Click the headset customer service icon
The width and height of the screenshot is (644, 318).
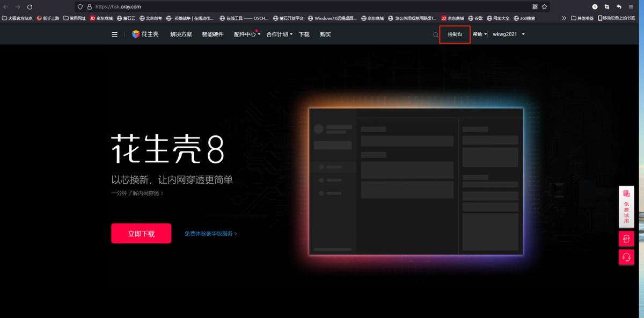(626, 257)
